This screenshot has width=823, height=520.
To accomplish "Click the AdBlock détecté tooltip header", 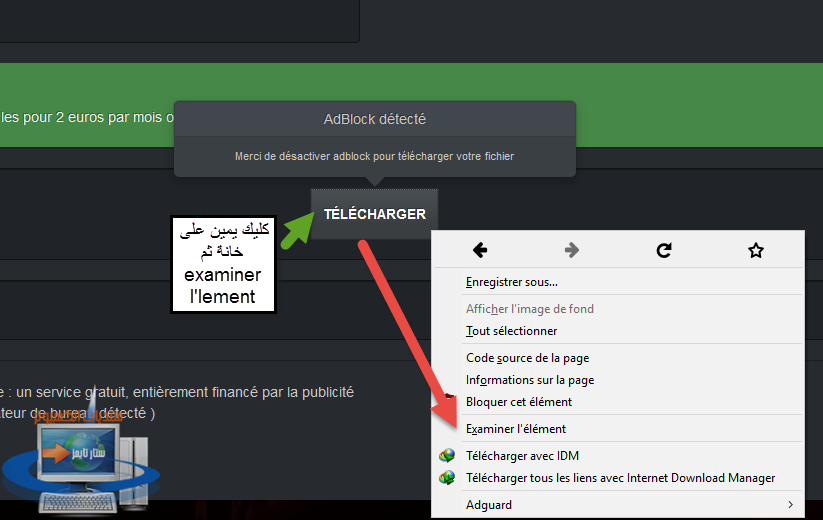I will 375,119.
